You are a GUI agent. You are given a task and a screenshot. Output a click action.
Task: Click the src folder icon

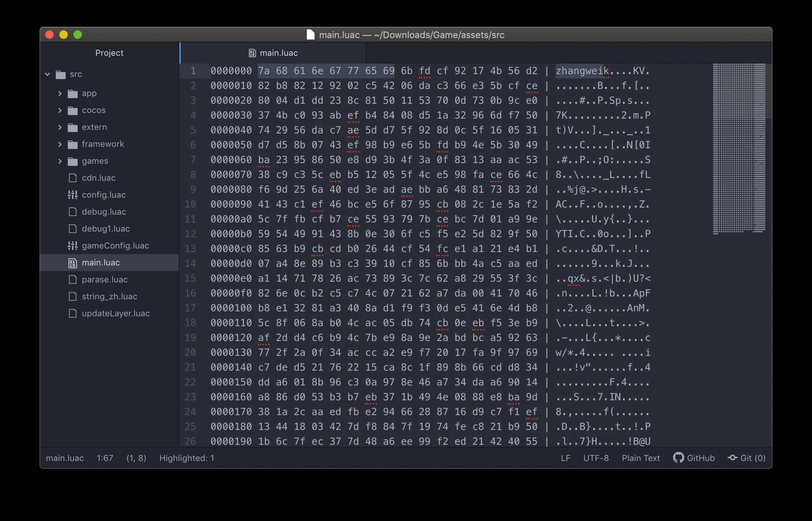pyautogui.click(x=61, y=74)
